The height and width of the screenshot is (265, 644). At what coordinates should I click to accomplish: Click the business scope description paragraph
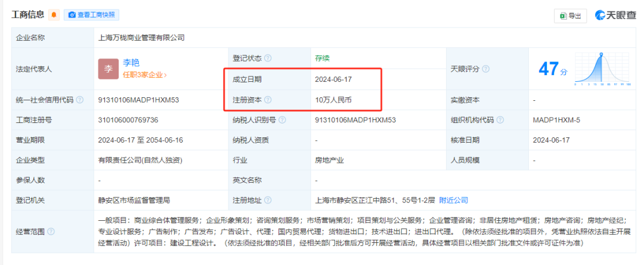(364, 232)
